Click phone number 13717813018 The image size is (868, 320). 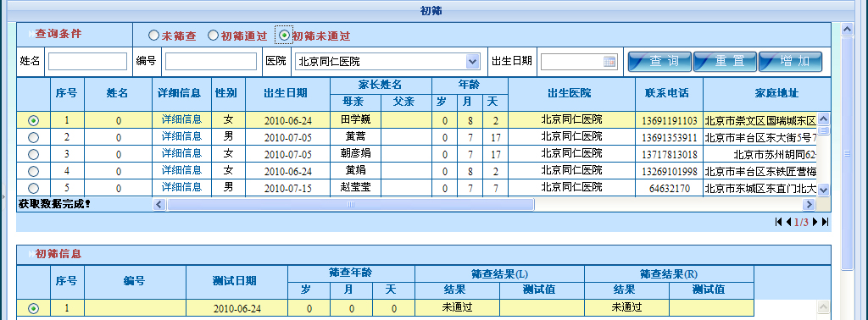coord(670,154)
